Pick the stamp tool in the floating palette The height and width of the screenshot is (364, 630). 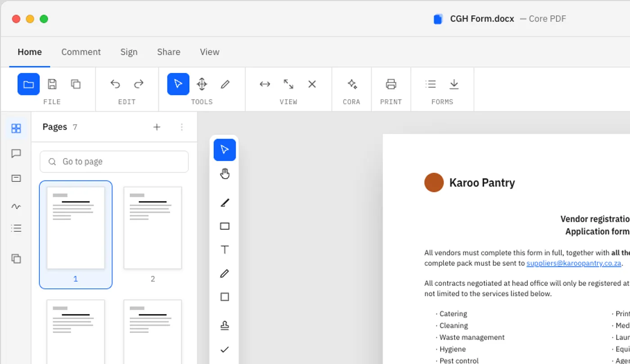pyautogui.click(x=225, y=326)
